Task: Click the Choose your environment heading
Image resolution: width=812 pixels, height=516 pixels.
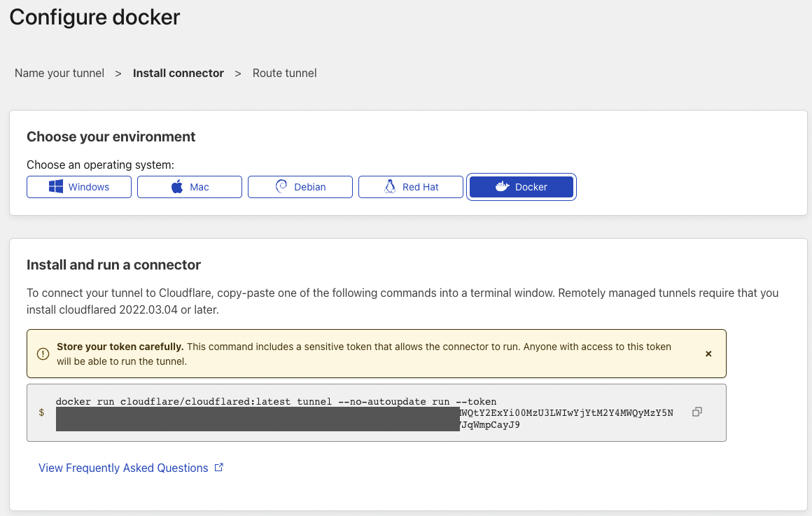Action: point(111,137)
